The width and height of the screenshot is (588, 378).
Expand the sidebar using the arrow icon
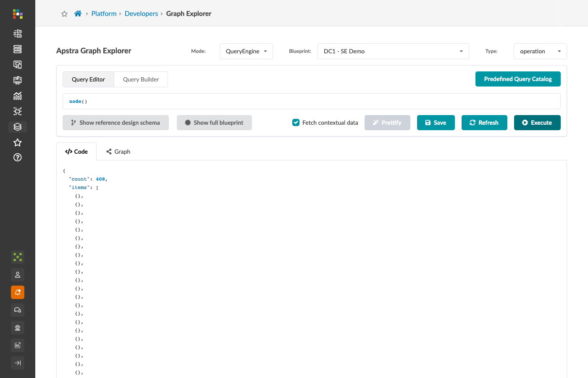(x=18, y=363)
